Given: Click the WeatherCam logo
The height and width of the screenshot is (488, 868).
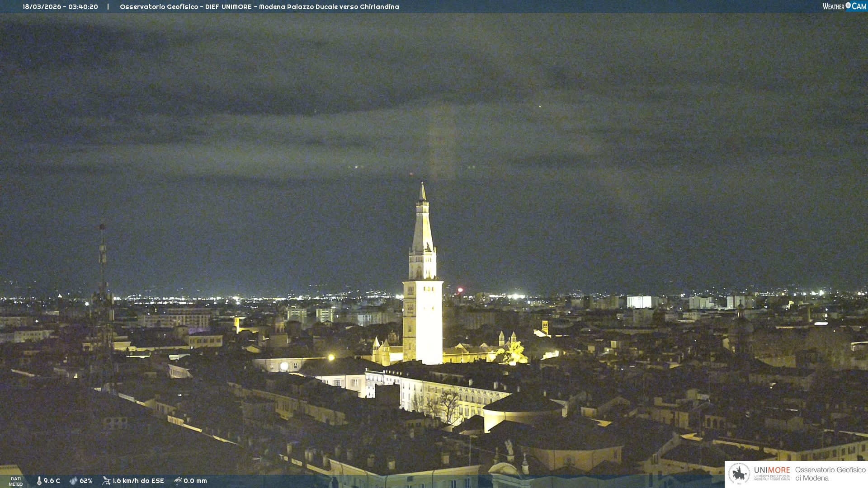Looking at the screenshot, I should (x=844, y=6).
